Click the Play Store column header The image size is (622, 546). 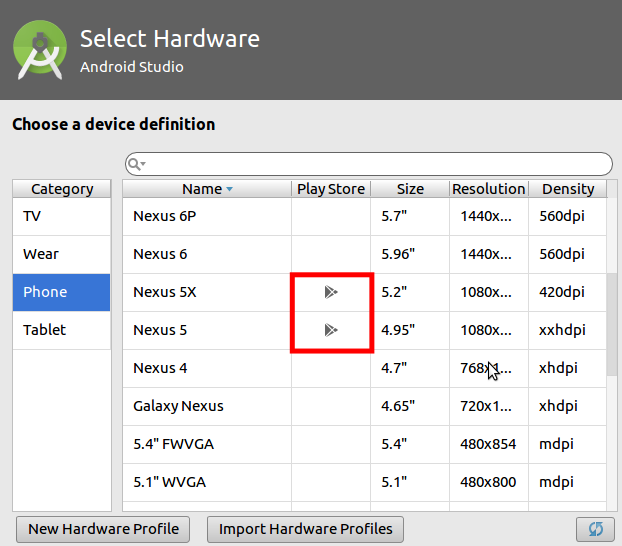pos(331,189)
